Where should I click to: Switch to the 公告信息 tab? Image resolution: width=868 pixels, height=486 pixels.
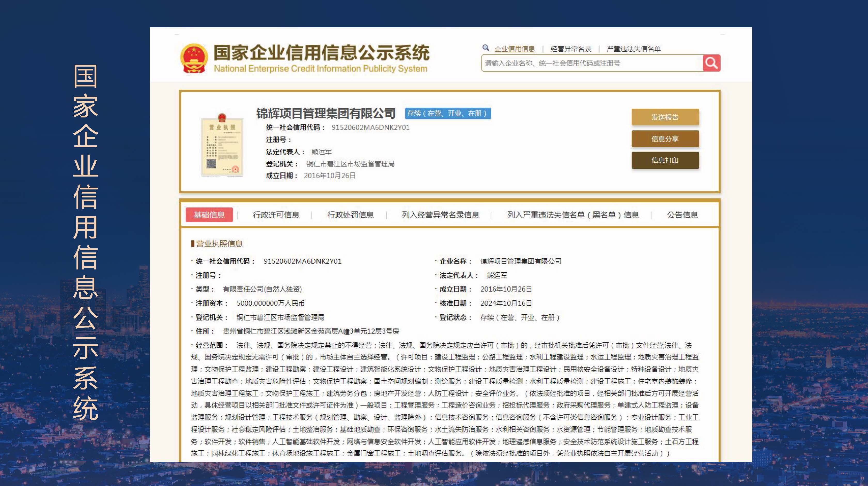click(x=682, y=215)
